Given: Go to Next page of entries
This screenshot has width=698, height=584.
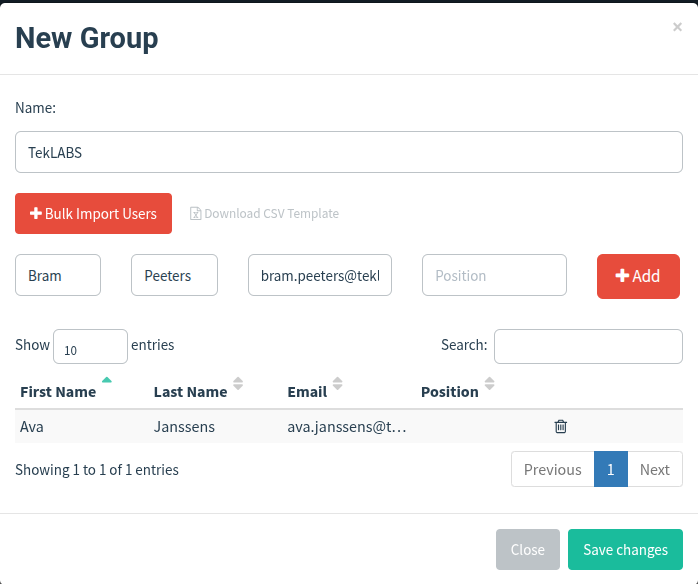Looking at the screenshot, I should pos(655,470).
